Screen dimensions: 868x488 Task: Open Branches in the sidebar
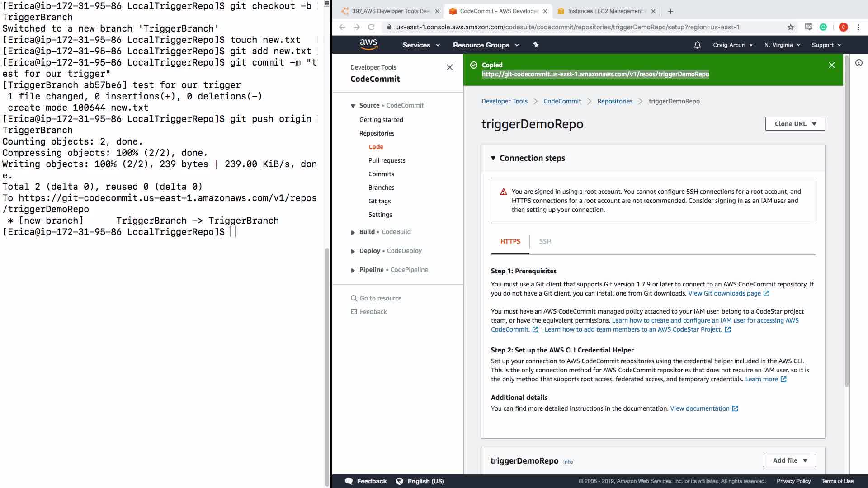pos(381,188)
